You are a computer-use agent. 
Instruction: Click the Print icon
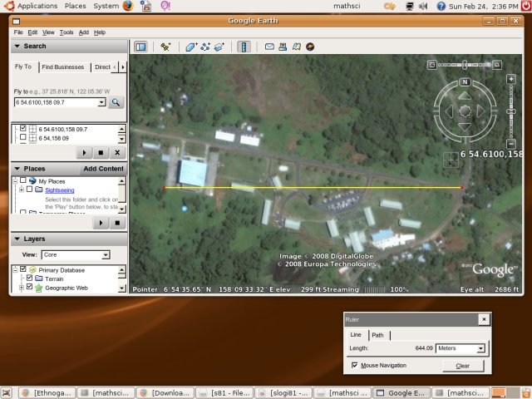pos(283,47)
